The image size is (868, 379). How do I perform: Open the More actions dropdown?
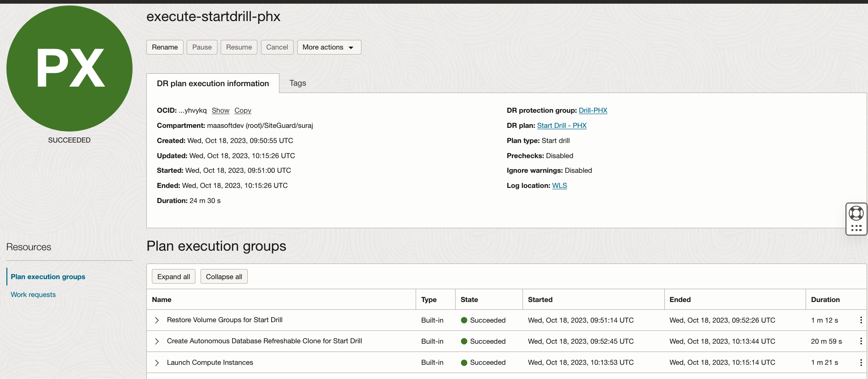coord(328,47)
